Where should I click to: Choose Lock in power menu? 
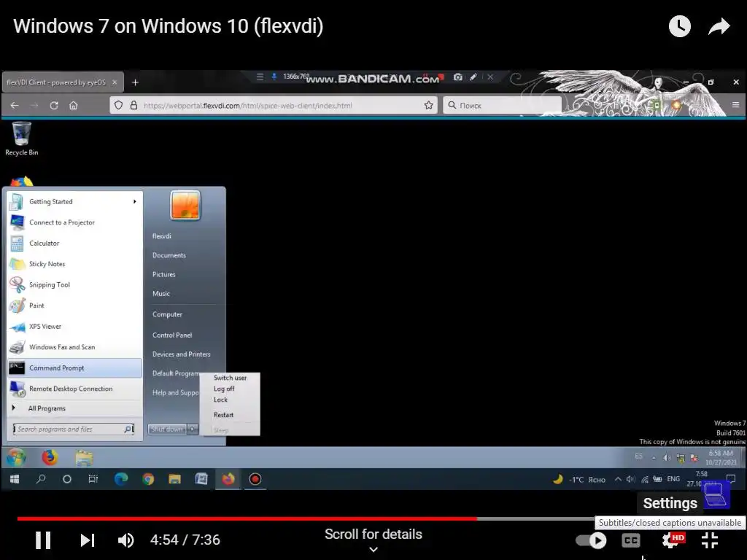pos(220,400)
